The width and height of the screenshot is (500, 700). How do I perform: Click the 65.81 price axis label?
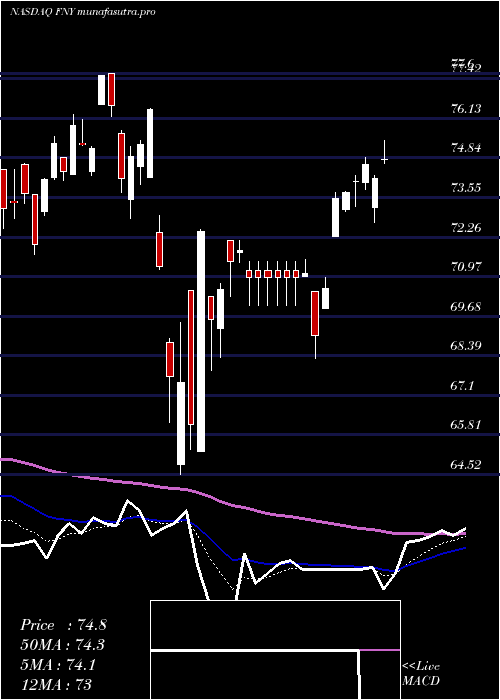pyautogui.click(x=466, y=425)
